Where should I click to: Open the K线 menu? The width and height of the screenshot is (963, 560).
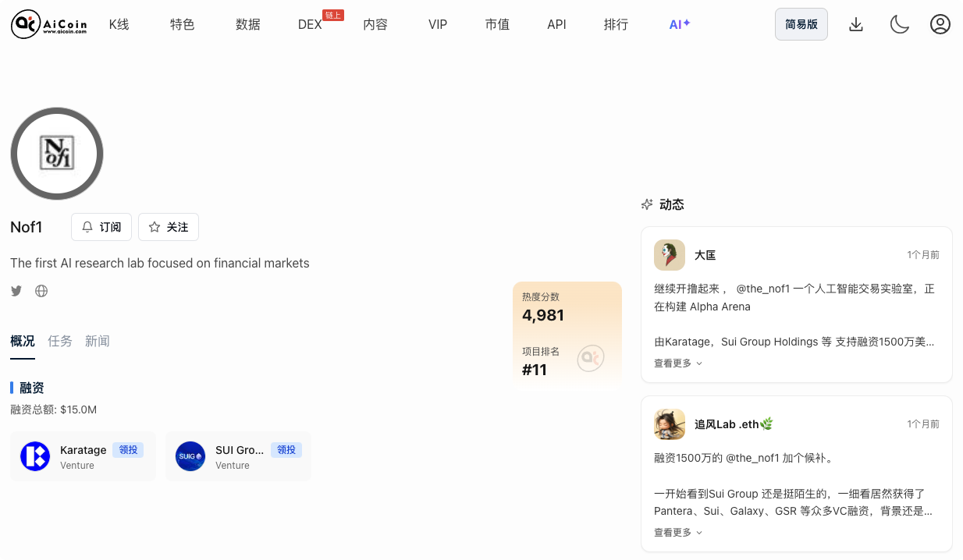(119, 24)
